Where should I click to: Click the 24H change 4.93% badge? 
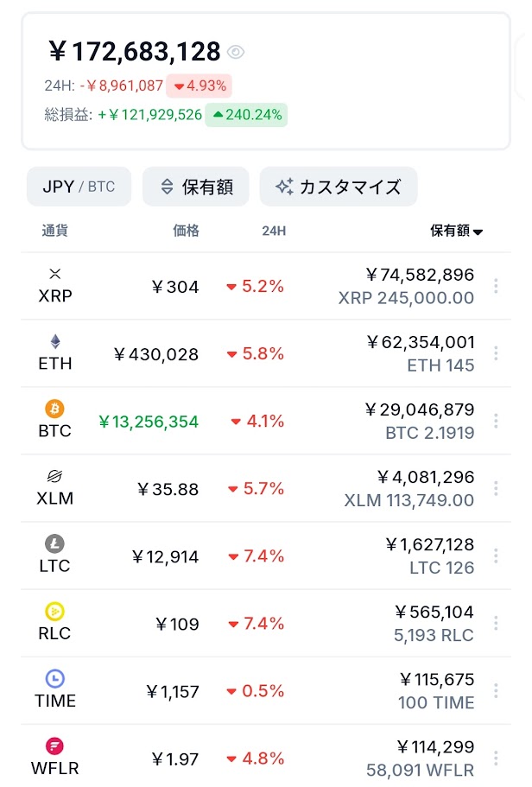point(200,86)
